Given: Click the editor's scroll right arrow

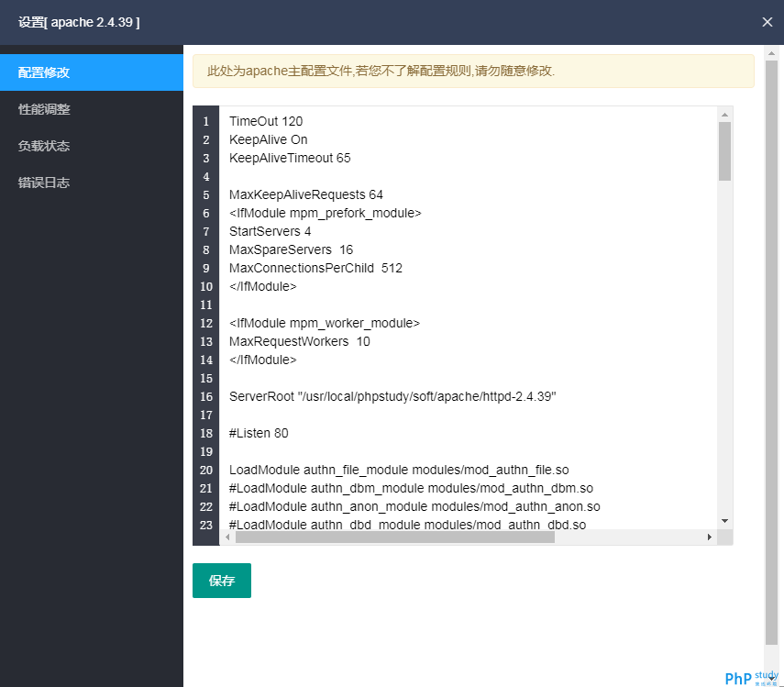Looking at the screenshot, I should [x=709, y=537].
